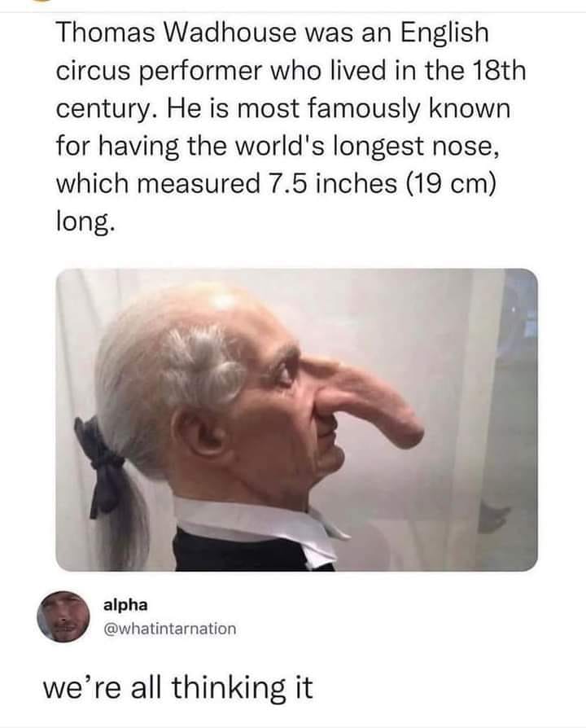Click alpha's round profile avatar
Image resolution: width=586 pixels, height=728 pixels.
click(x=63, y=616)
